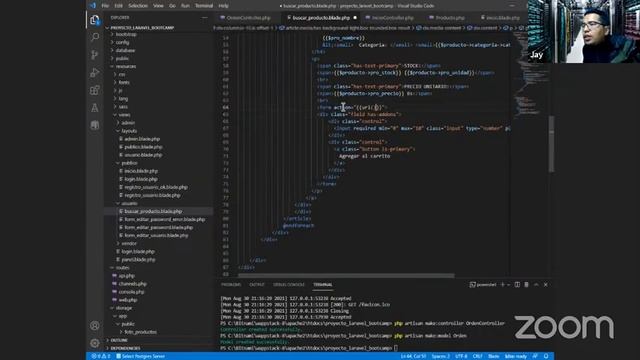The width and height of the screenshot is (640, 360).
Task: Open the View menu
Action: coord(158,6)
